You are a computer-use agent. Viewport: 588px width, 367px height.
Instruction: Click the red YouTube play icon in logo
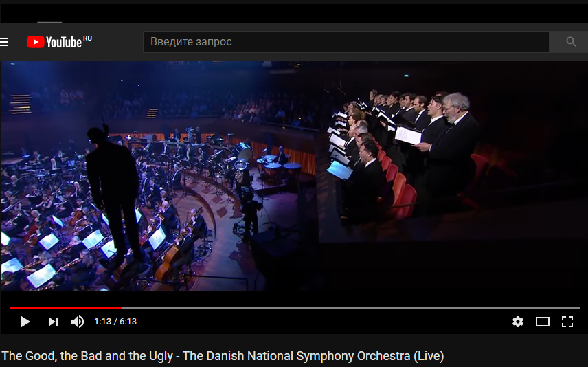[36, 42]
